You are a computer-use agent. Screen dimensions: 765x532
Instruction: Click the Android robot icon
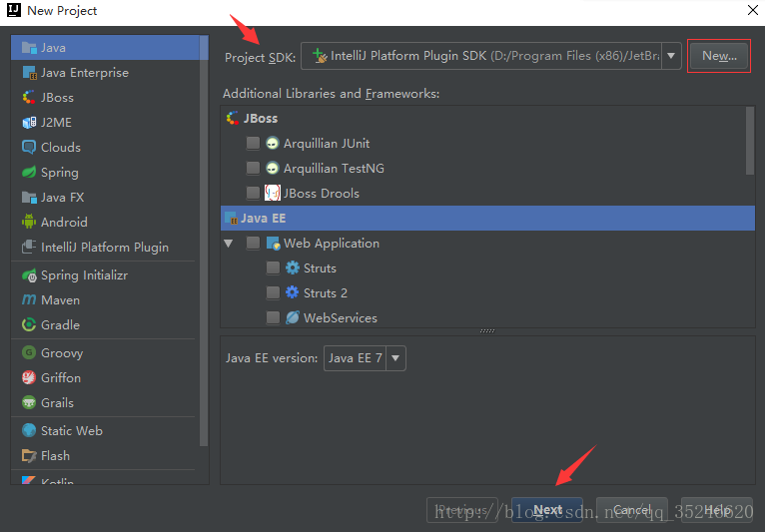[x=29, y=222]
